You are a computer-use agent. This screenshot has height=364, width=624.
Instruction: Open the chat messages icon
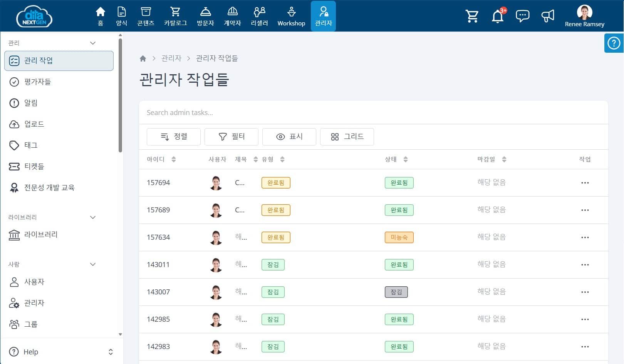tap(522, 16)
